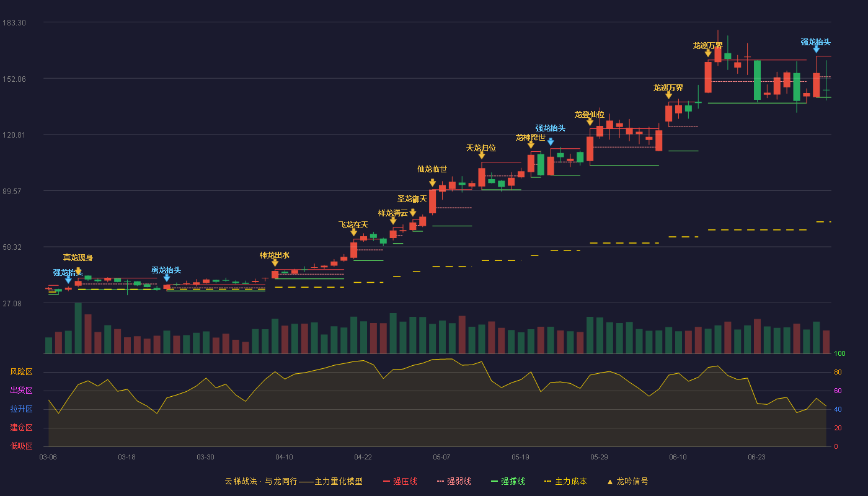This screenshot has height=496, width=868.
Task: Click the yellow arrow under 龙神降世
Action: tap(531, 144)
